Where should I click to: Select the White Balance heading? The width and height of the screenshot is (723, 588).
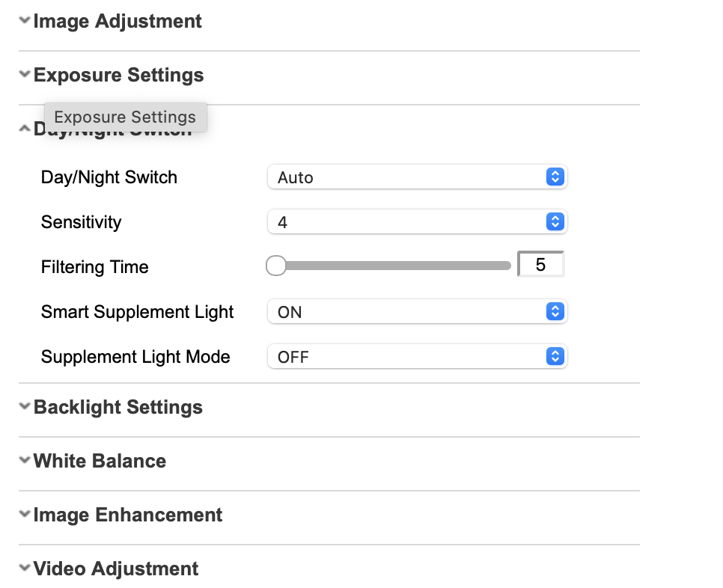(x=100, y=461)
